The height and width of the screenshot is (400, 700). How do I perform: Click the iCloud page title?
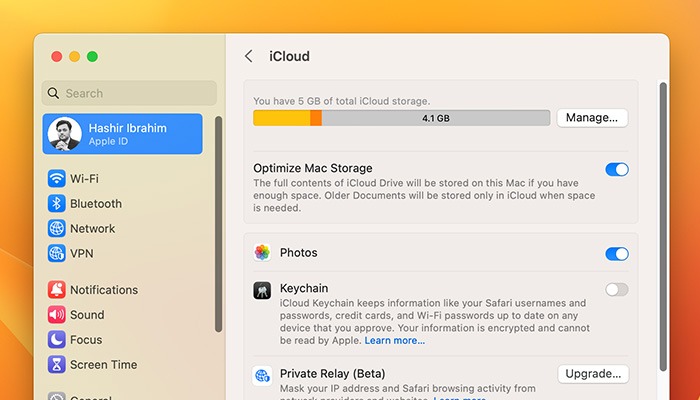[289, 56]
